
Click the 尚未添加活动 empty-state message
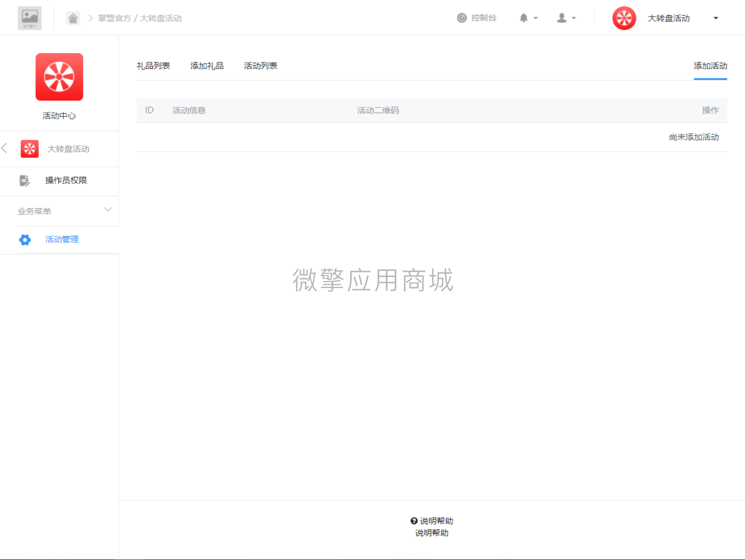tap(694, 137)
